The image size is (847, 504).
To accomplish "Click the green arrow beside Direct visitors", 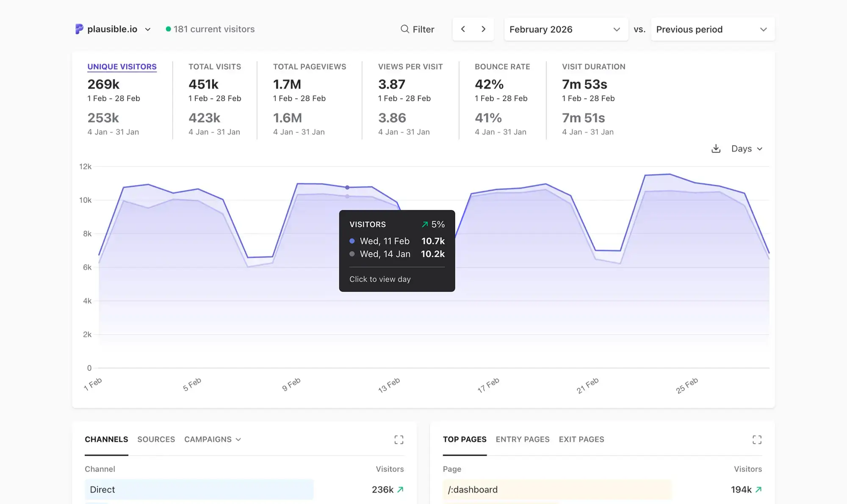I will click(x=400, y=490).
